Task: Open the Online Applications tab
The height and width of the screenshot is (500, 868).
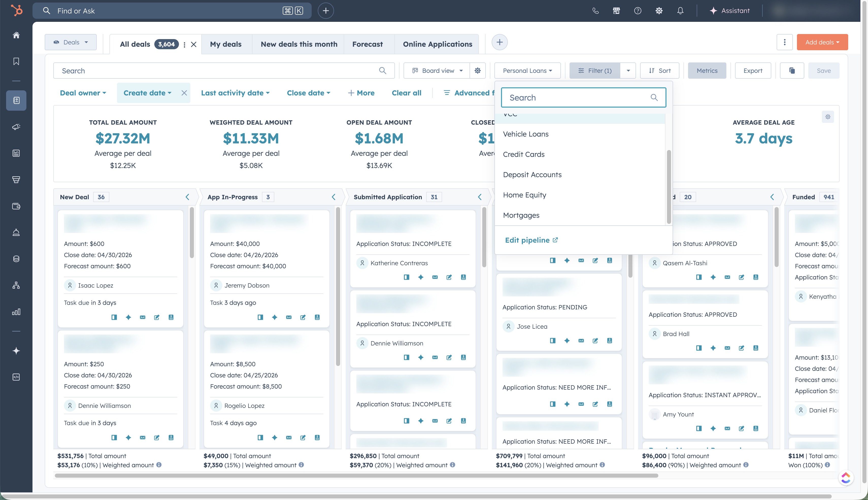Action: click(x=437, y=44)
